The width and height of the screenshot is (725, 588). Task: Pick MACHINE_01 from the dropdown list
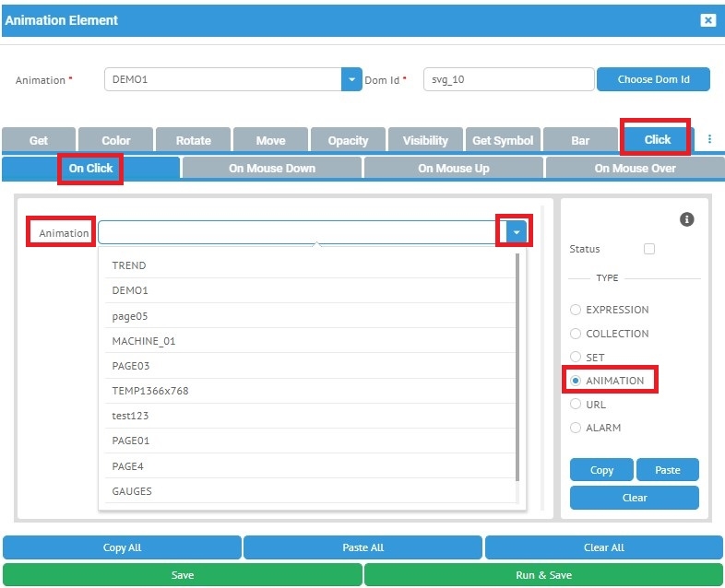tap(144, 341)
